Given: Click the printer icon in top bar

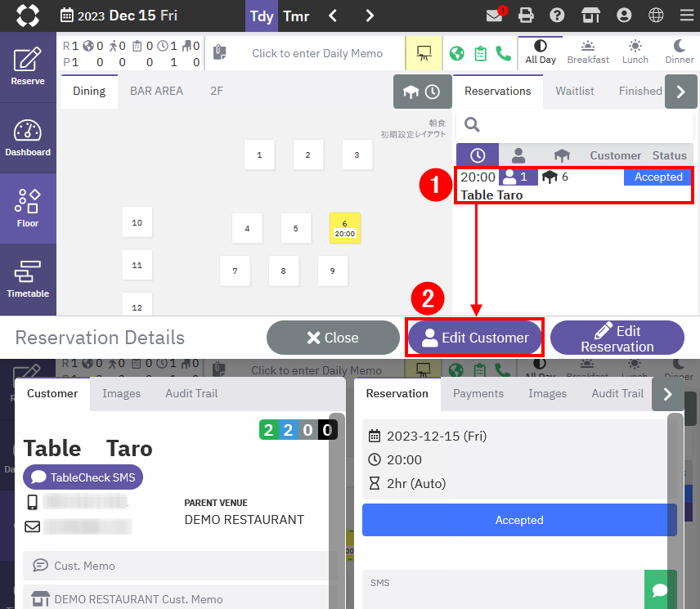Looking at the screenshot, I should point(526,16).
